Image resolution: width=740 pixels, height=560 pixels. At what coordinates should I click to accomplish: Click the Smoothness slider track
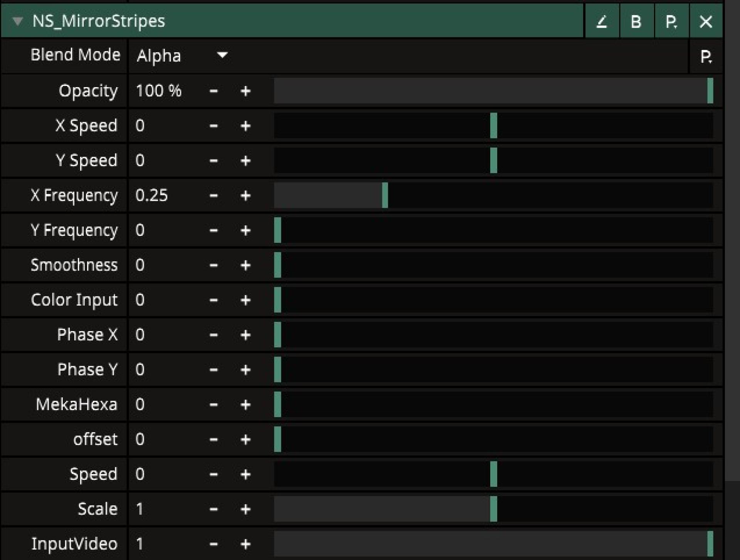pos(493,265)
